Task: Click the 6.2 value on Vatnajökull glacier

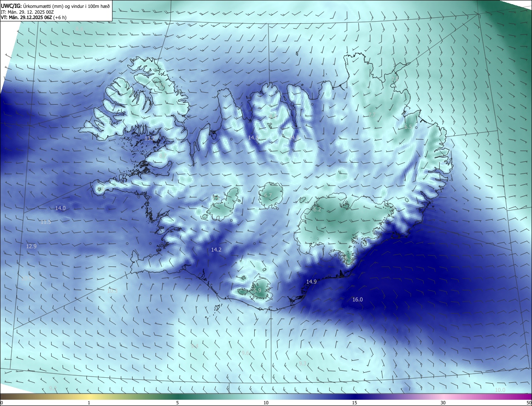Action: point(317,210)
